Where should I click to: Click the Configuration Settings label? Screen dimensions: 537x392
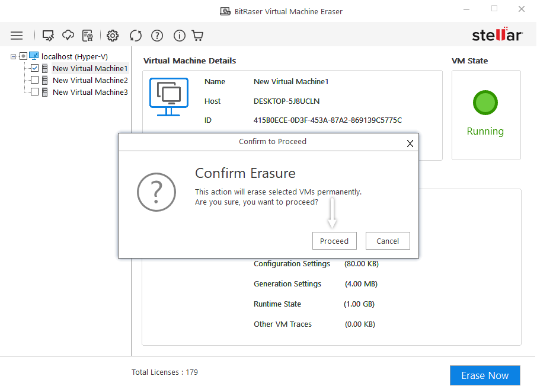pos(292,264)
